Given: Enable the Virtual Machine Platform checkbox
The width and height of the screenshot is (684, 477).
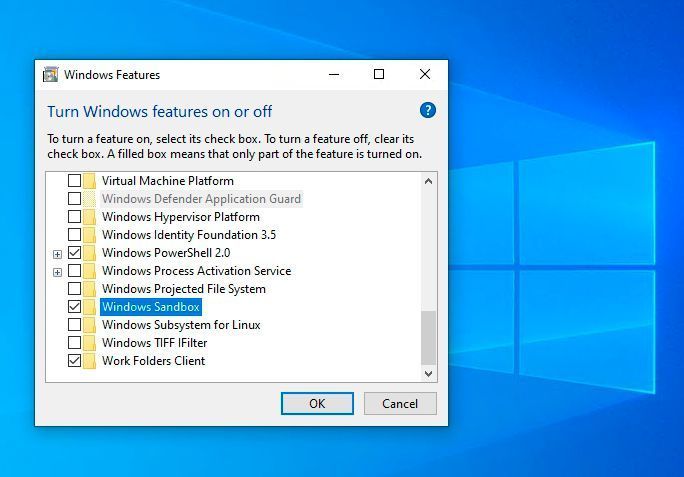Looking at the screenshot, I should [x=75, y=180].
